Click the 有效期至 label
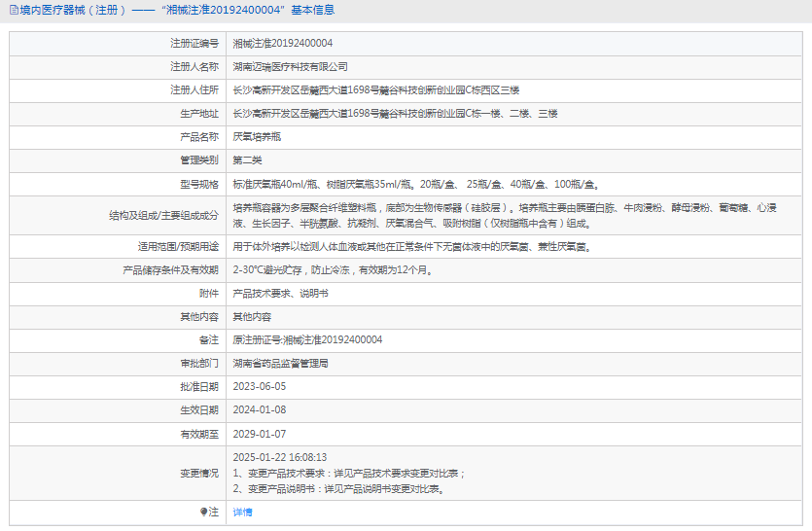Viewport: 812px width, 531px height. pos(199,434)
